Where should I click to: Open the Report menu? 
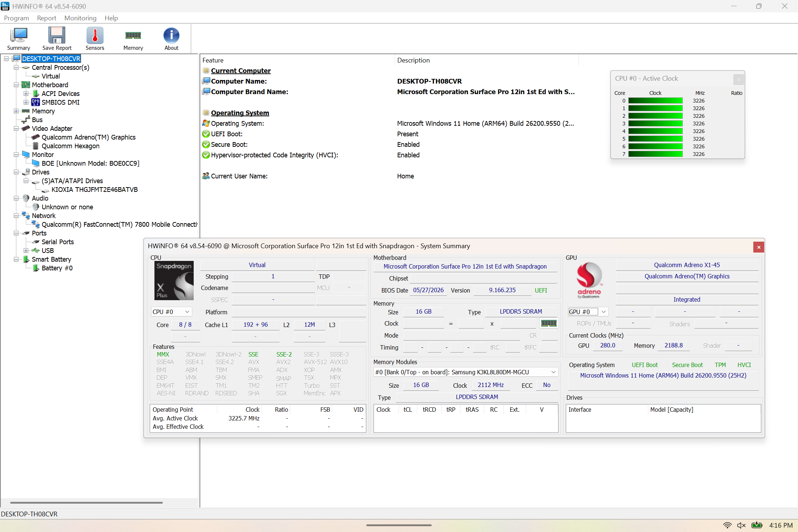click(47, 18)
